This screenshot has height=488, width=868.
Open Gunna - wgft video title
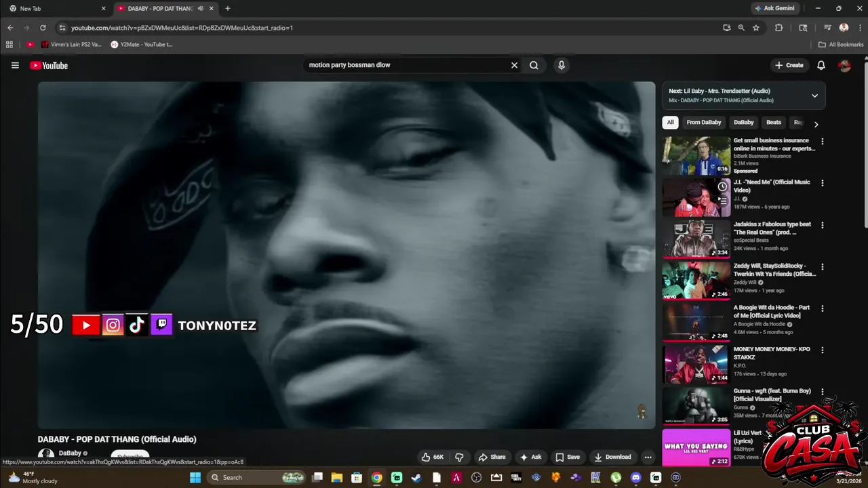click(772, 394)
